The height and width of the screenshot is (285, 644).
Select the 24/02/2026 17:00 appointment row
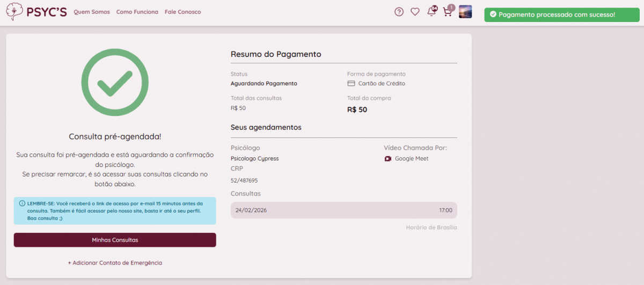pyautogui.click(x=343, y=210)
